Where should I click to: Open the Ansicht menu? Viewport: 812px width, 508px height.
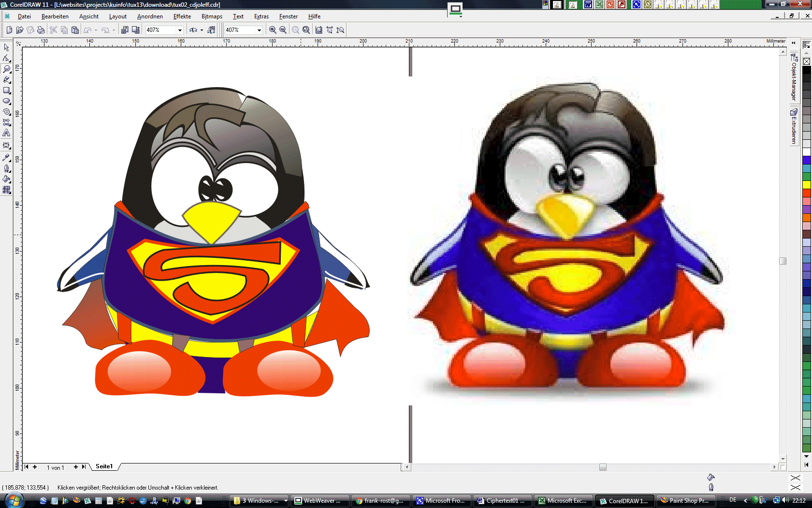[89, 16]
